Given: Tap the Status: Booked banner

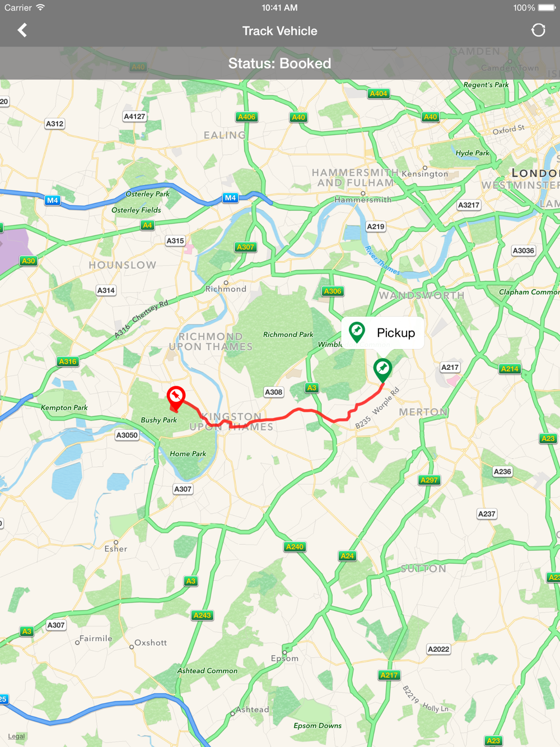Looking at the screenshot, I should 280,63.
